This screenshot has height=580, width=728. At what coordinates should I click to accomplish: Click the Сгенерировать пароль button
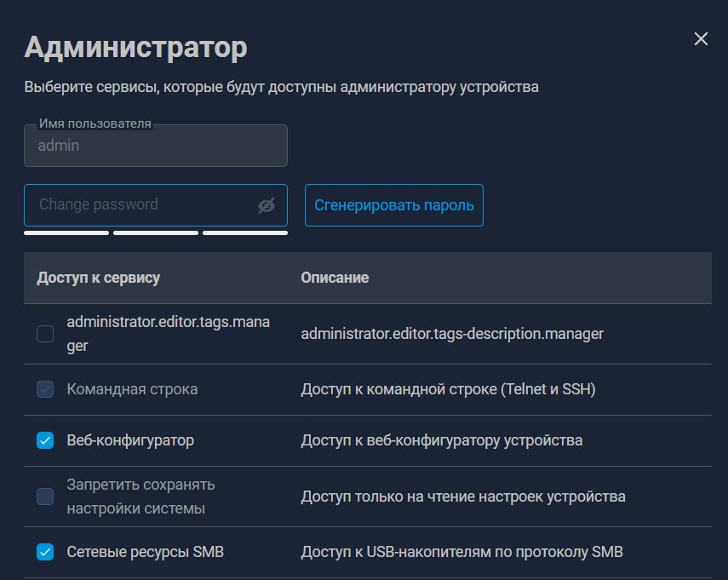[x=393, y=205]
